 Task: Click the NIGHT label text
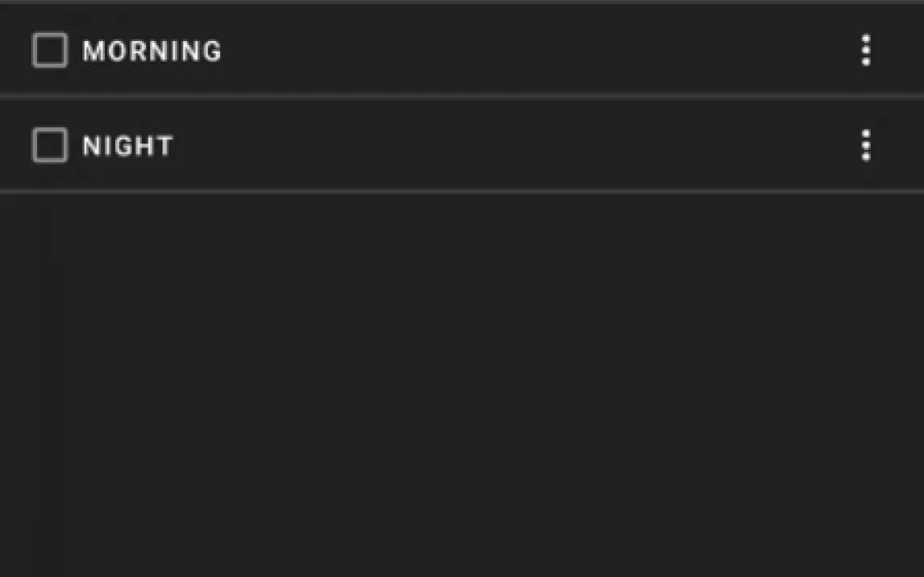[127, 147]
